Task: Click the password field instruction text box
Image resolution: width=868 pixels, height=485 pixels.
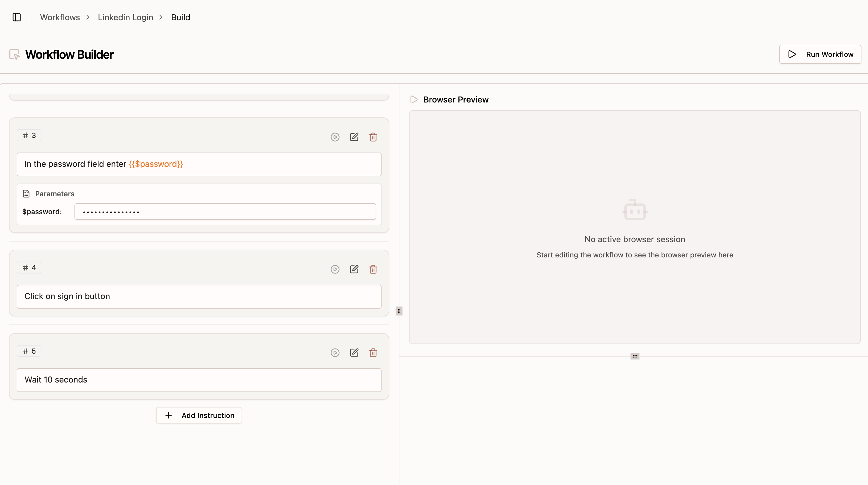Action: [x=199, y=164]
